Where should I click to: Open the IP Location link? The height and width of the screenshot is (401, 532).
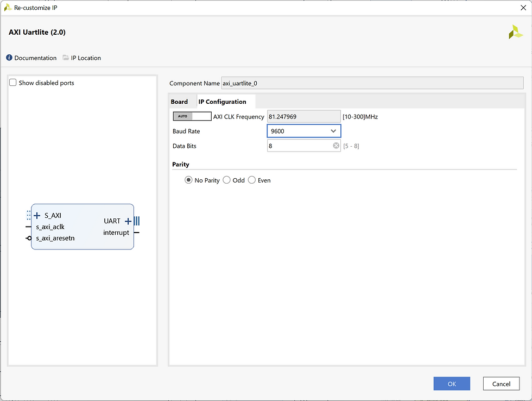click(86, 58)
